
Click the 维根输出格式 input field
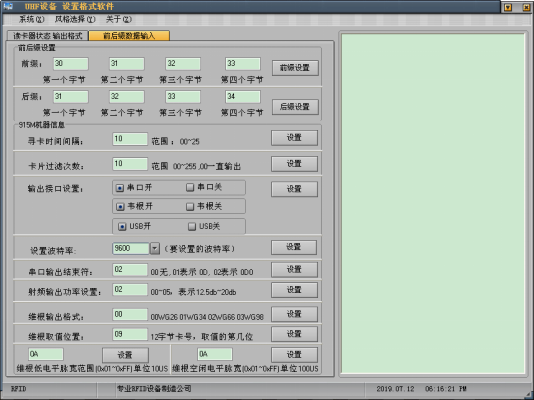coord(130,315)
